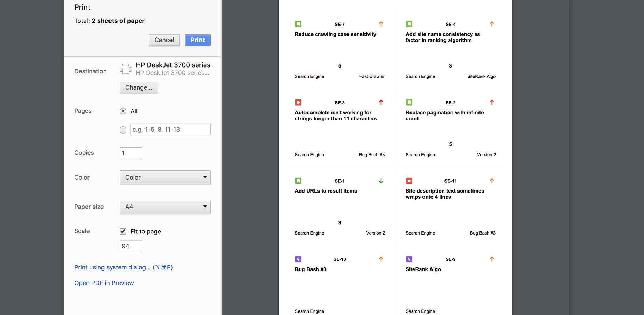This screenshot has width=644, height=315.
Task: Open the Color dropdown
Action: tap(165, 177)
